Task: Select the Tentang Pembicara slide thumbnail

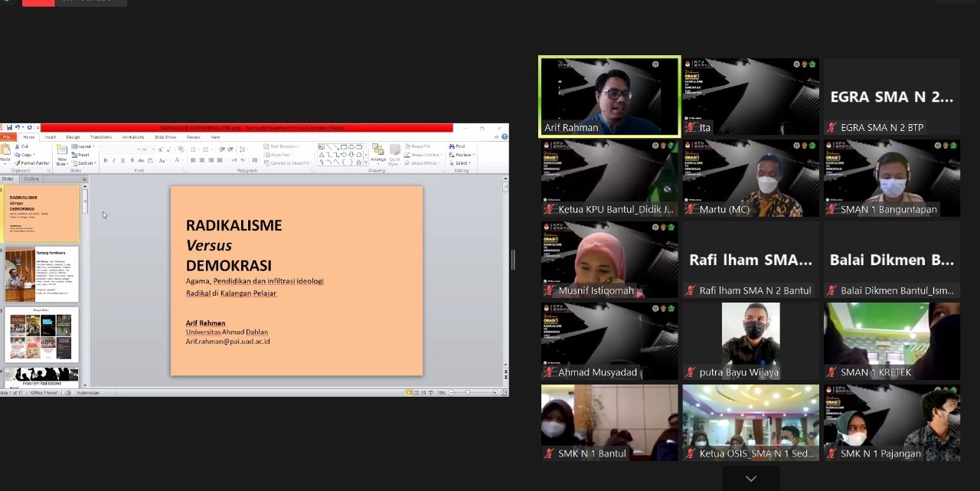Action: [x=42, y=274]
